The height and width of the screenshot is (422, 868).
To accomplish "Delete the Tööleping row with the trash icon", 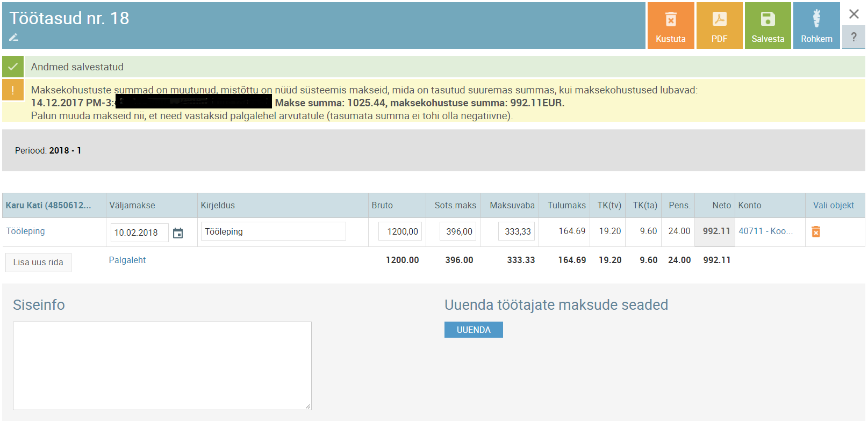I will coord(816,231).
